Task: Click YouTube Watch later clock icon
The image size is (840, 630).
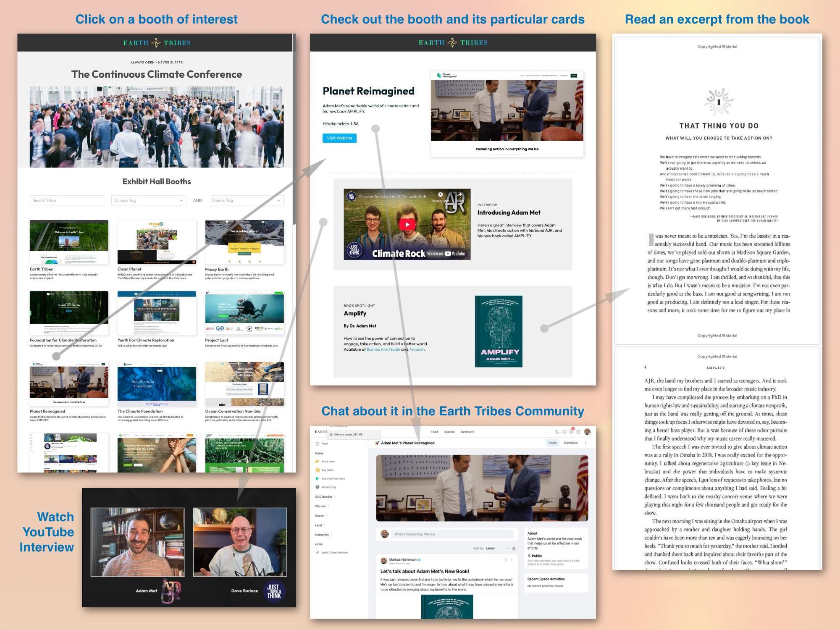Action: [440, 195]
